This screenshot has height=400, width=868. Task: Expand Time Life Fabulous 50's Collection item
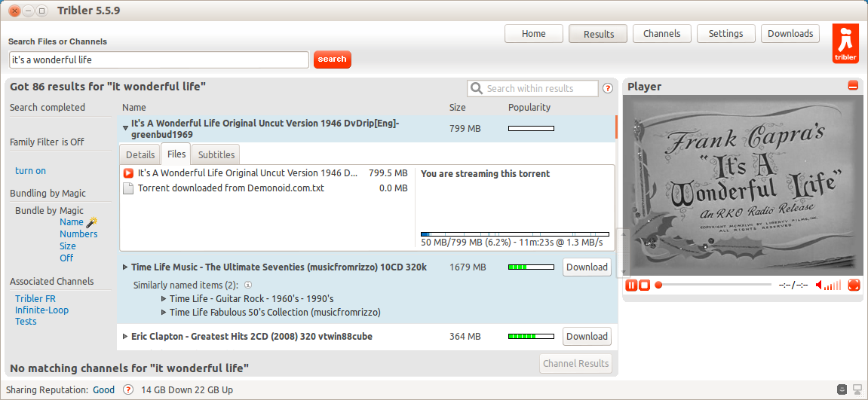pos(164,312)
